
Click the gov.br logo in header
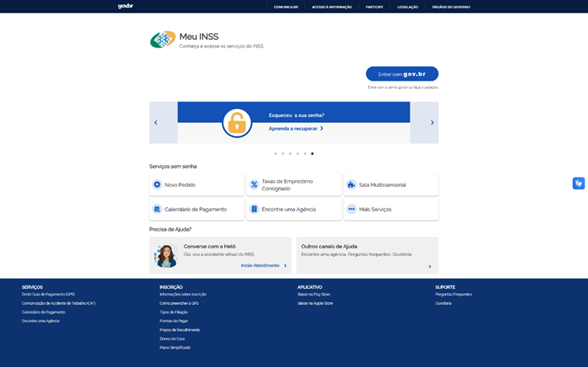[x=125, y=6]
